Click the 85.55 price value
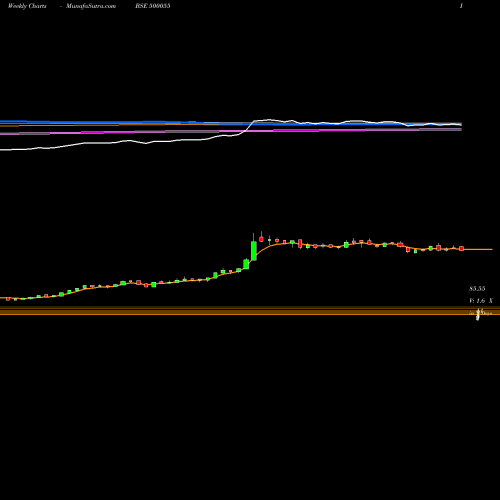Screen dimensions: 500x500 pyautogui.click(x=477, y=289)
